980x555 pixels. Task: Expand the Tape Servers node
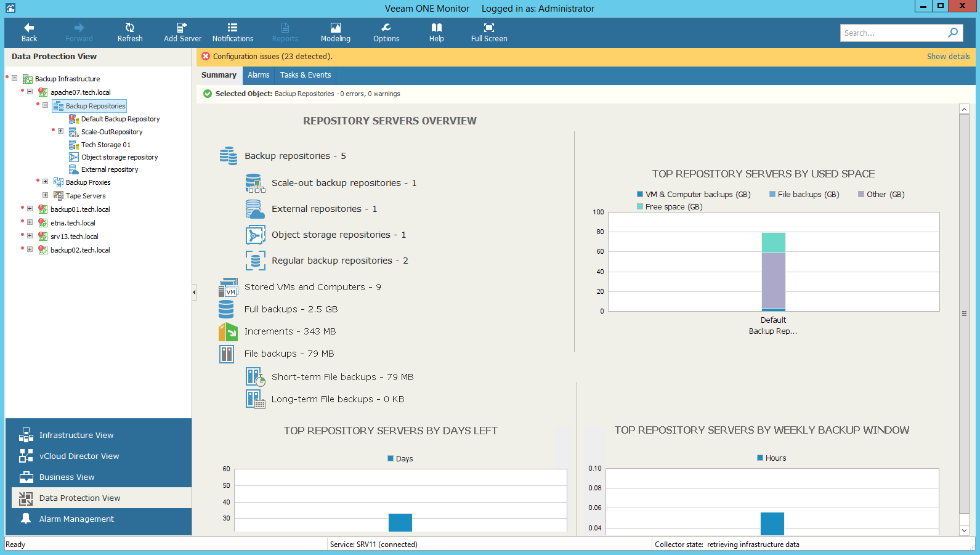(x=45, y=195)
